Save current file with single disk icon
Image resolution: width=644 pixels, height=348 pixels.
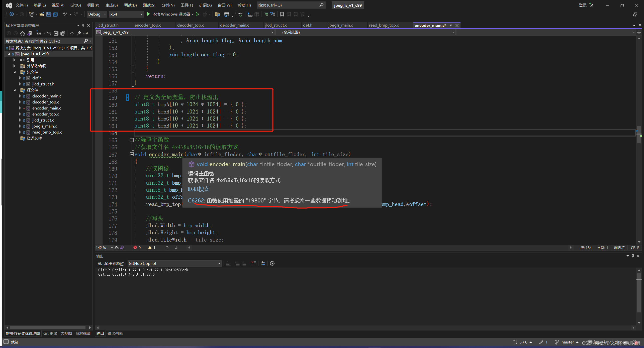tap(49, 14)
